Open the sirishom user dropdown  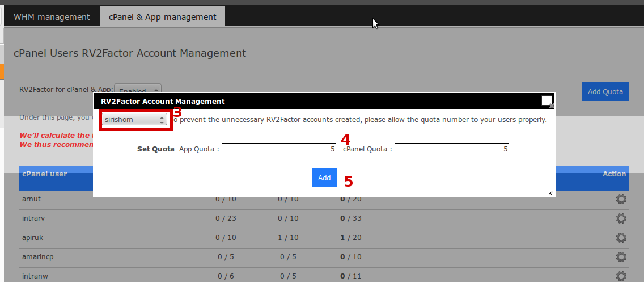134,120
